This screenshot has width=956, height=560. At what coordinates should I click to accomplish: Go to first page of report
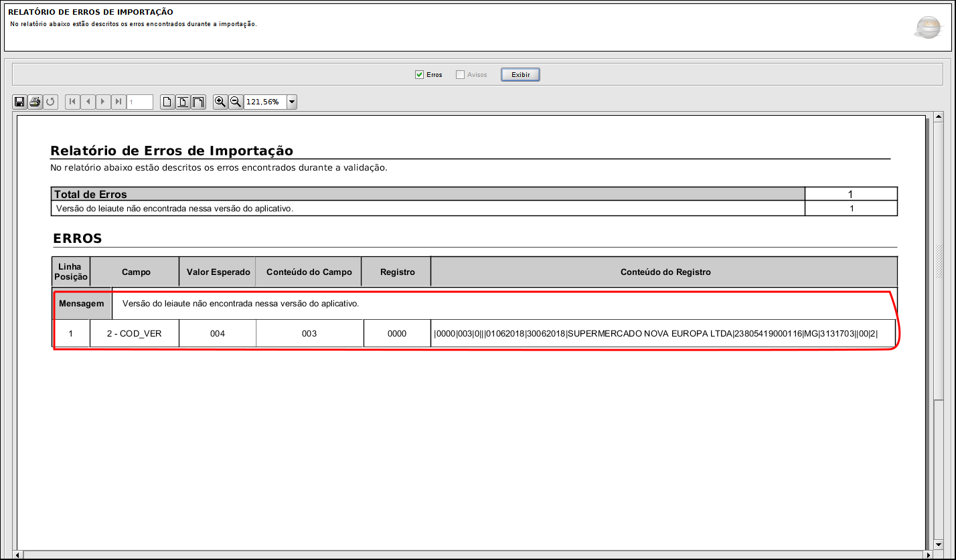click(x=72, y=102)
